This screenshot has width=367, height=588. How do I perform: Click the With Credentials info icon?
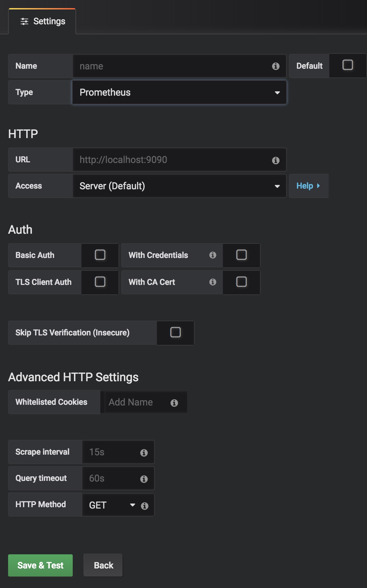click(213, 255)
